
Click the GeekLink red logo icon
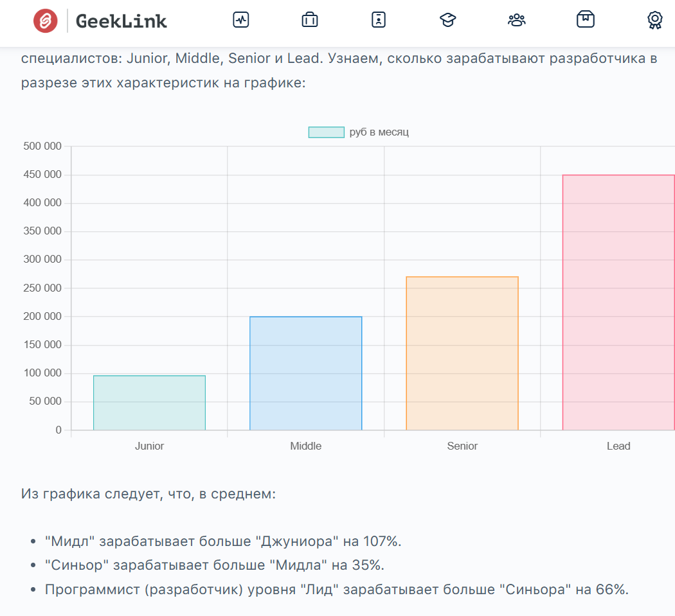(46, 21)
